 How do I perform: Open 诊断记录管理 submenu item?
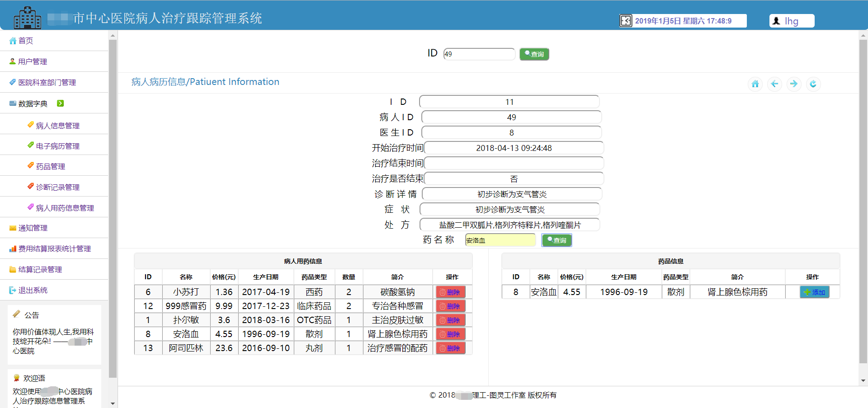(x=57, y=187)
